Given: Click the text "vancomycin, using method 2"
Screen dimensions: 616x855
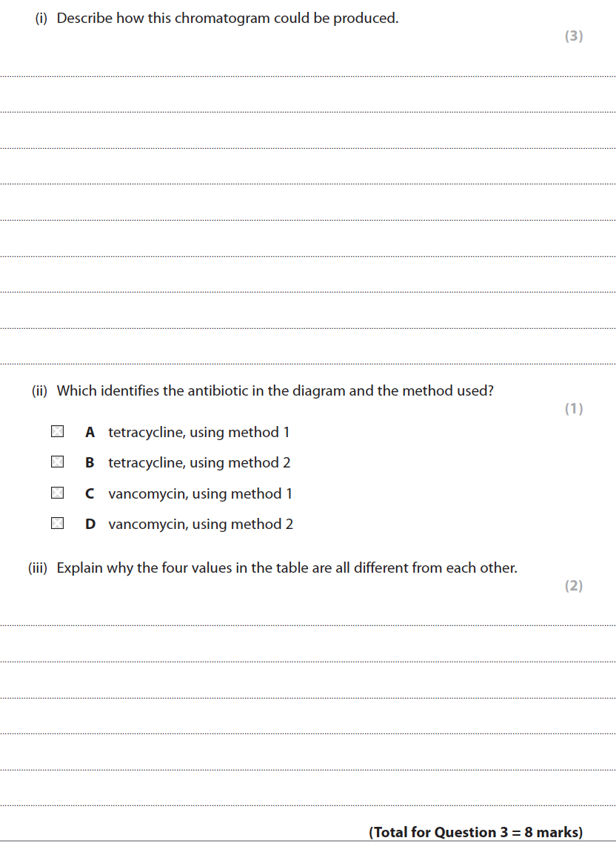Looking at the screenshot, I should click(x=201, y=525).
